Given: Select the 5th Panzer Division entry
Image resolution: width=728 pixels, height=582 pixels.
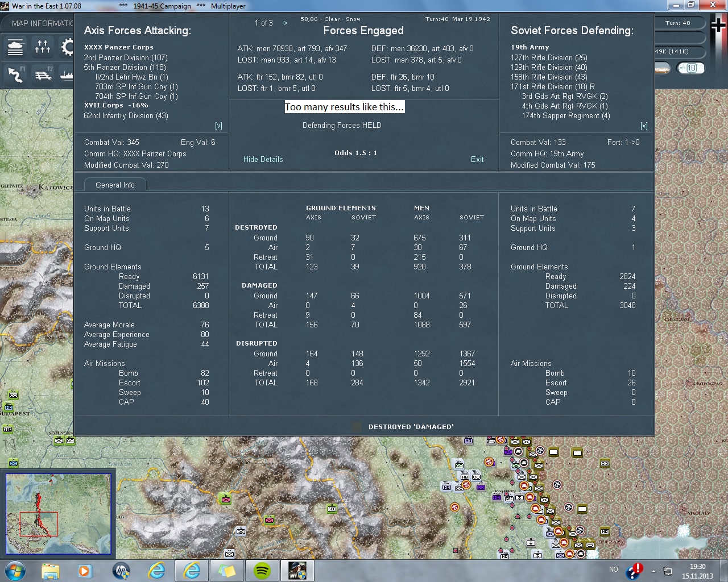Looking at the screenshot, I should (x=125, y=67).
